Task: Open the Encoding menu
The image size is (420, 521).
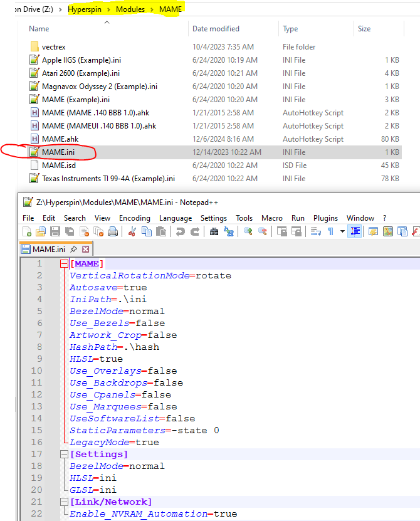Action: click(x=134, y=218)
